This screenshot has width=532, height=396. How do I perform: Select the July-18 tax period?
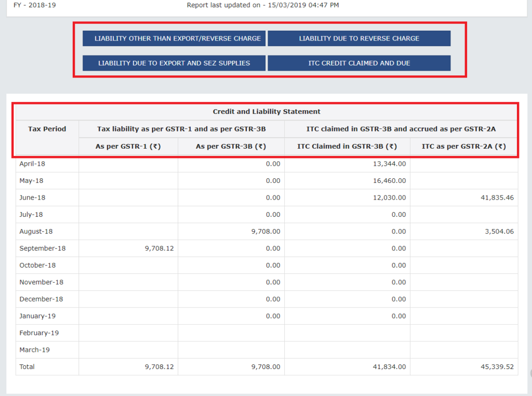coord(31,215)
